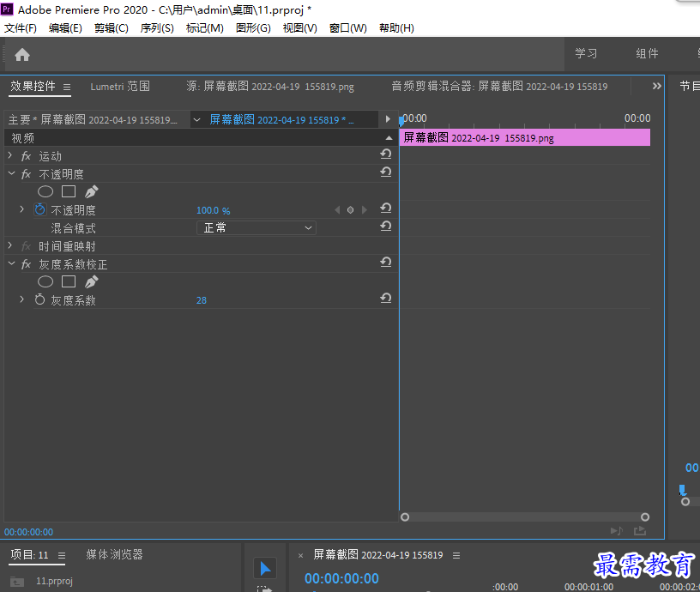Image resolution: width=700 pixels, height=592 pixels.
Task: Collapse the 不透明度 effect group
Action: click(x=12, y=173)
